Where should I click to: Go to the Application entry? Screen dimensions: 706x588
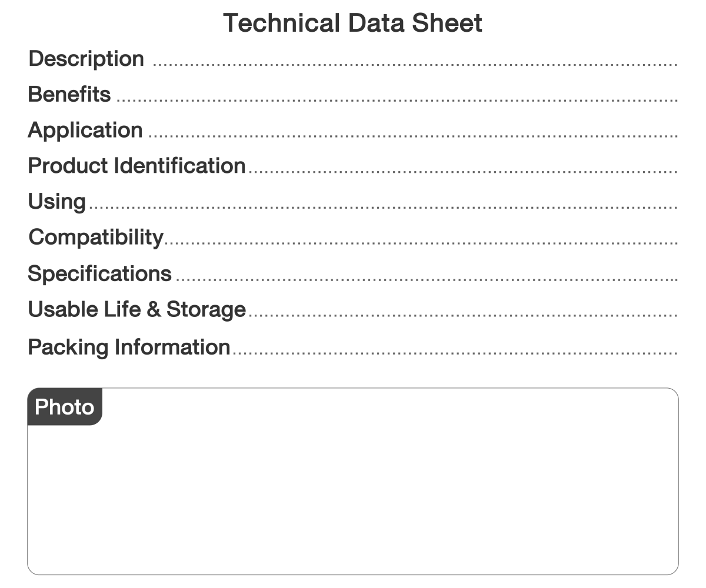point(85,130)
